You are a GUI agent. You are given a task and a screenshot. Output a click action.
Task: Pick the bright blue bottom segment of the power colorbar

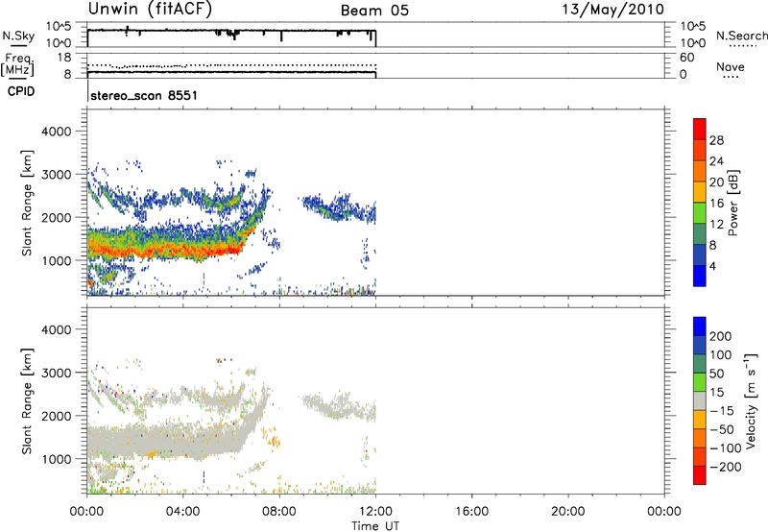click(700, 276)
